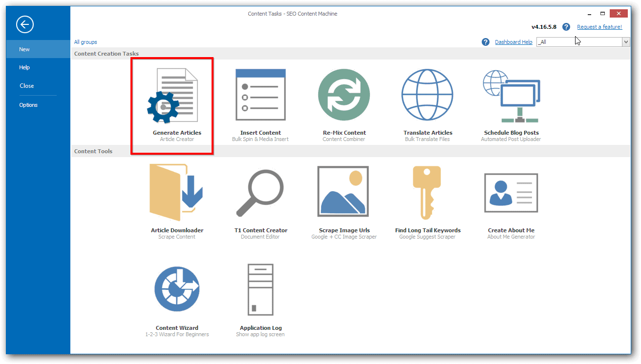641x364 pixels.
Task: Open the T1 Content Creator magnifier icon
Action: pos(260,193)
